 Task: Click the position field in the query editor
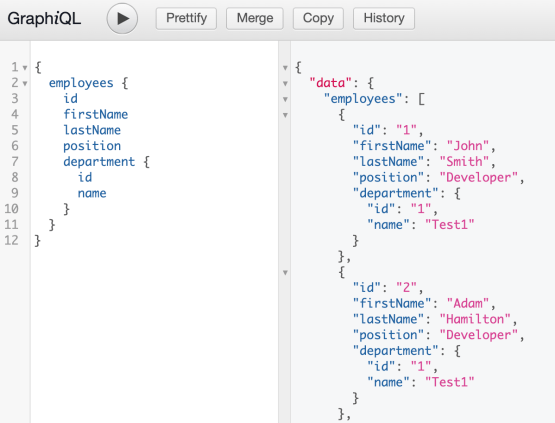[x=92, y=146]
